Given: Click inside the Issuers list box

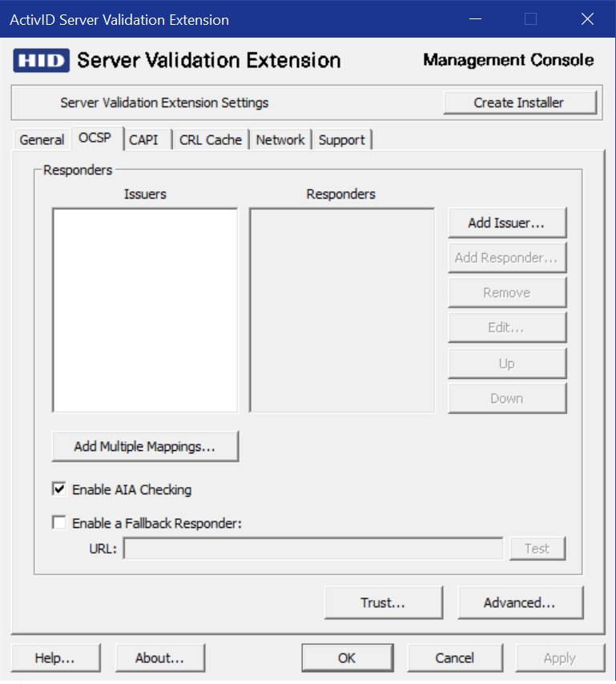Looking at the screenshot, I should tap(145, 310).
